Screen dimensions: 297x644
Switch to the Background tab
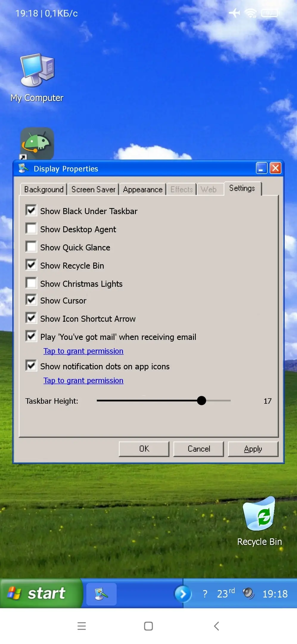click(x=44, y=189)
